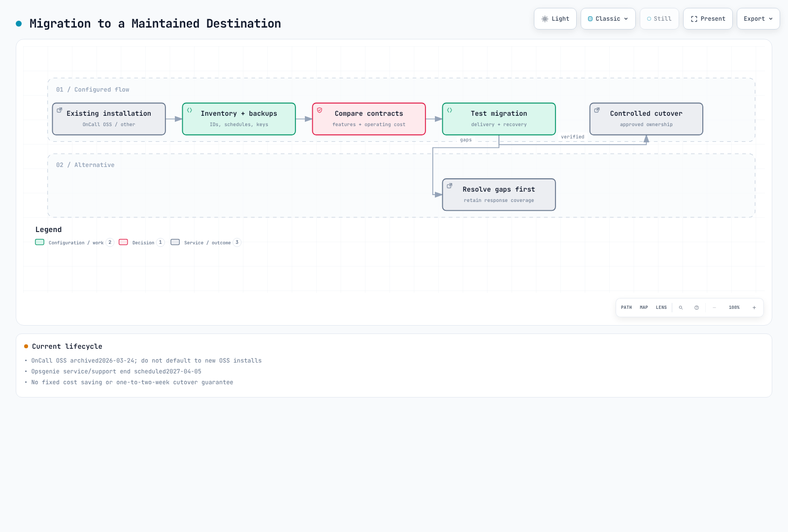Select the Inventory + backups node
The height and width of the screenshot is (532, 788).
[x=239, y=119]
